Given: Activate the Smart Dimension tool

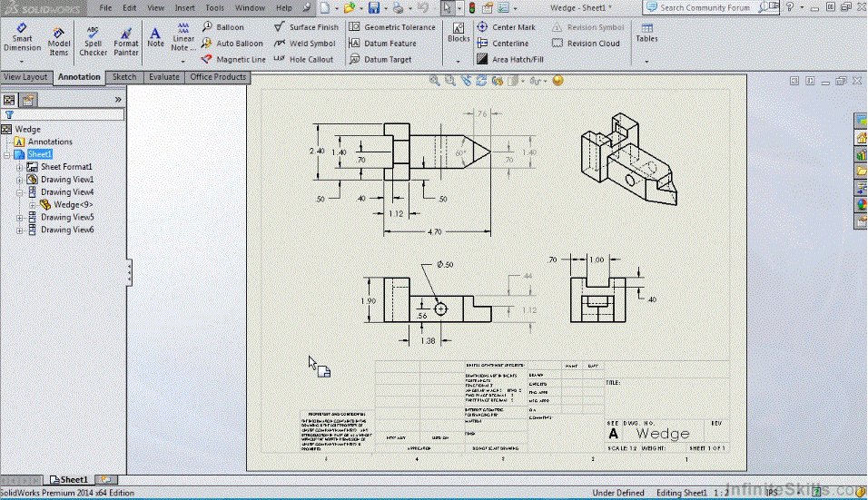Looking at the screenshot, I should 22,37.
